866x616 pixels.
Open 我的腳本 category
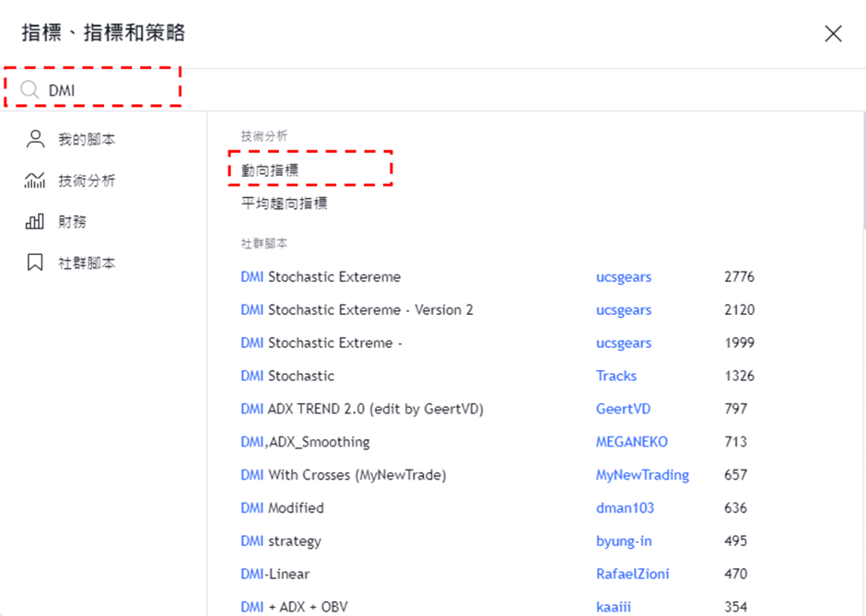tap(87, 140)
